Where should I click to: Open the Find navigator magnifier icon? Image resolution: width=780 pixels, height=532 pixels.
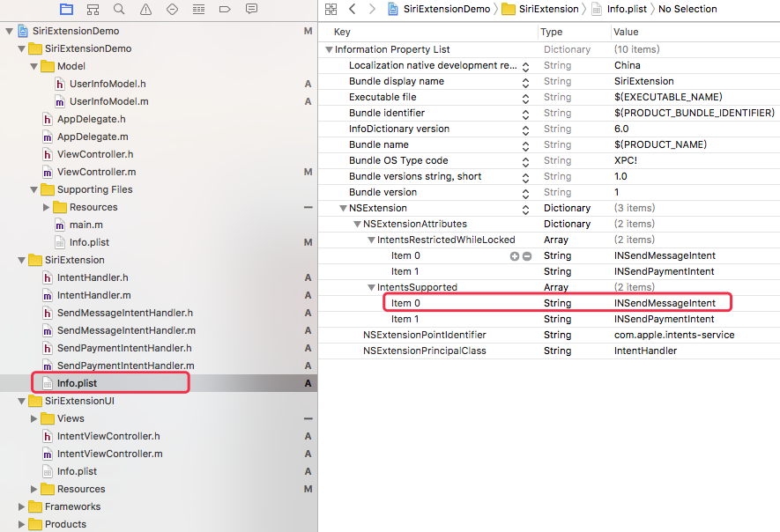pos(119,9)
